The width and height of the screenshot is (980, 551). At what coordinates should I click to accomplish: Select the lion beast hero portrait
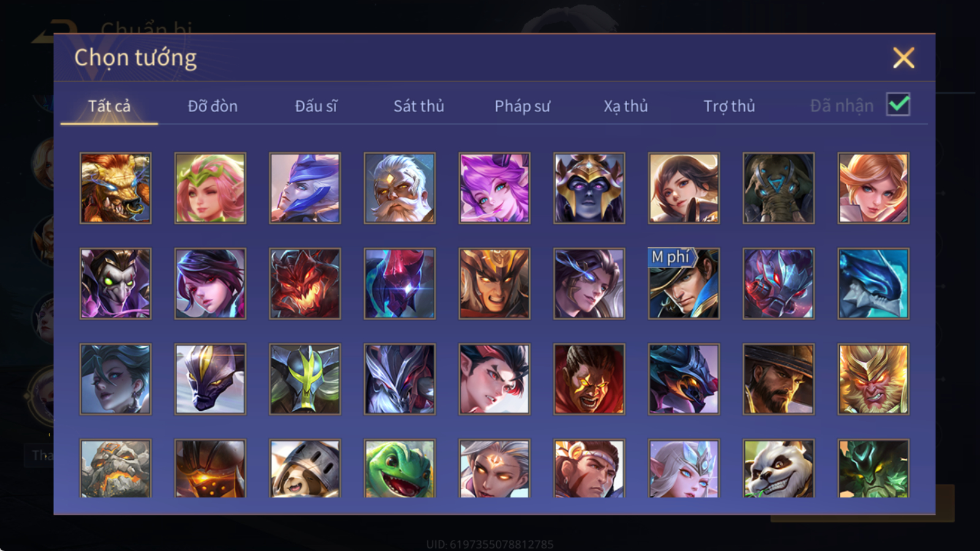pyautogui.click(x=115, y=188)
